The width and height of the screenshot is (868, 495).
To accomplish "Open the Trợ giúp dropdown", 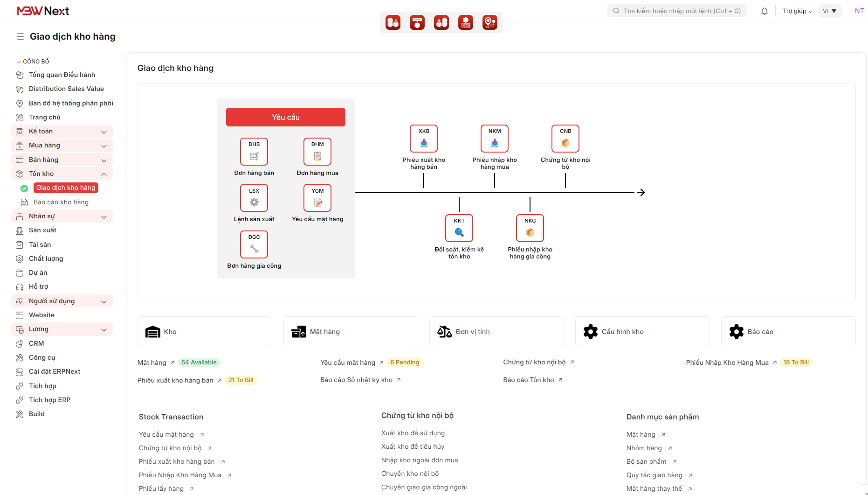I will [798, 11].
